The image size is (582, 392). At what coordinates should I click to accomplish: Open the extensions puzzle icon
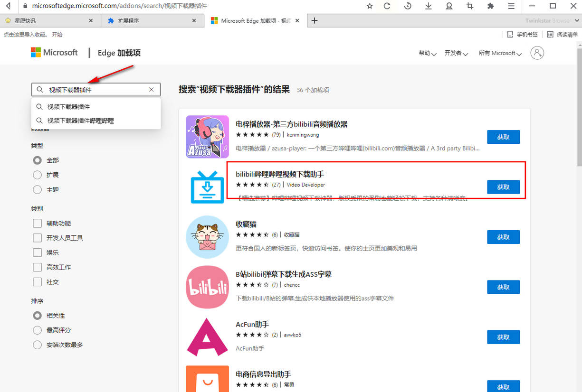click(491, 6)
